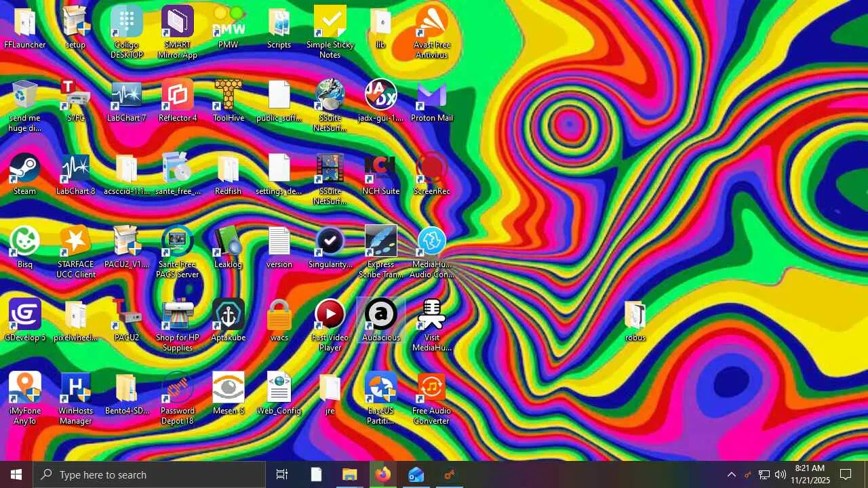Open the Mesen-S emulator icon
The width and height of the screenshot is (868, 488).
point(229,394)
